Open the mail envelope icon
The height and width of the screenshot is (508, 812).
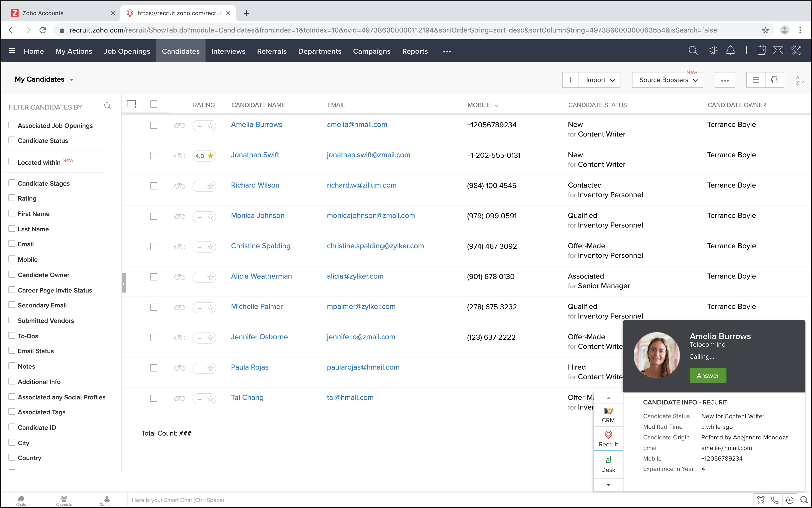[x=778, y=51]
